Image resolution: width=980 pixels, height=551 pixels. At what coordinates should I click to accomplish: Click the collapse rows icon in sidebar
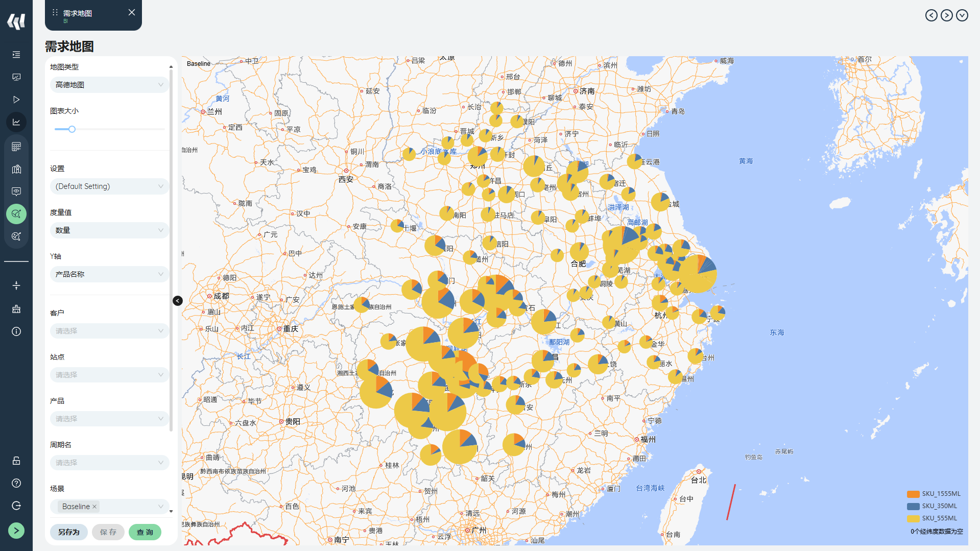(x=16, y=285)
